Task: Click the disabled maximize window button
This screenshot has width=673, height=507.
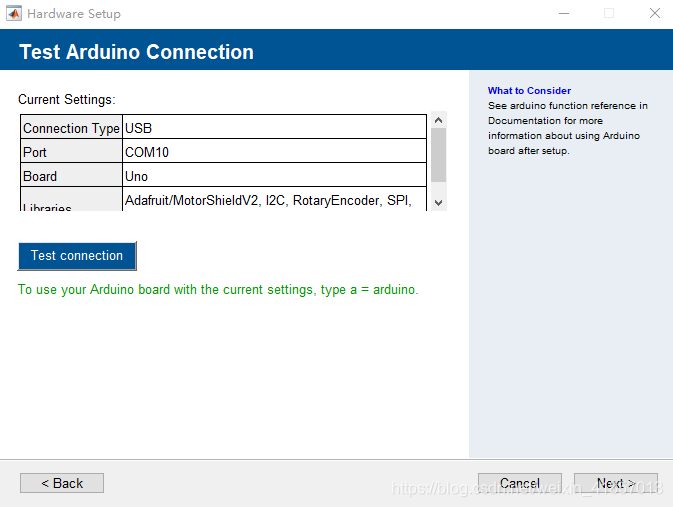Action: (609, 13)
